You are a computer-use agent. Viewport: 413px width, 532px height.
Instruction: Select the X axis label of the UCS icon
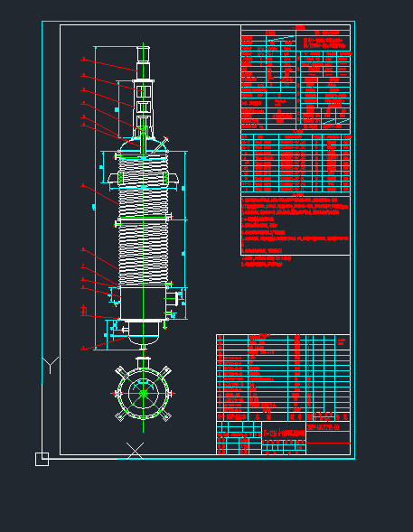tap(135, 451)
